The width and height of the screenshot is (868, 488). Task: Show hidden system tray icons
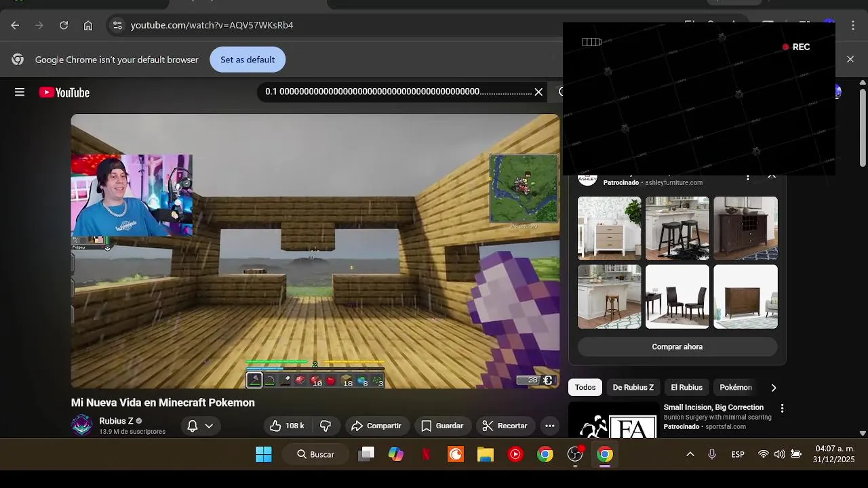(690, 454)
